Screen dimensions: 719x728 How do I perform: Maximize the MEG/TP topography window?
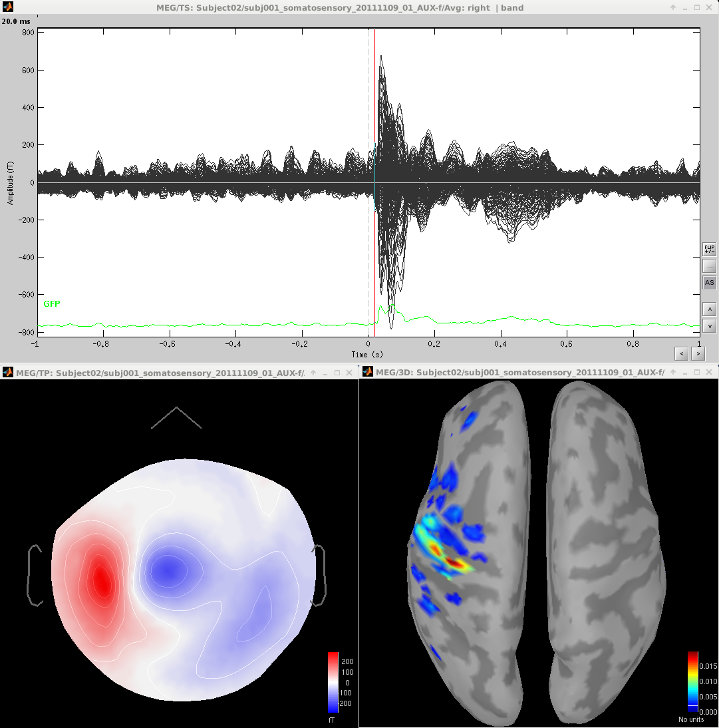tap(337, 372)
